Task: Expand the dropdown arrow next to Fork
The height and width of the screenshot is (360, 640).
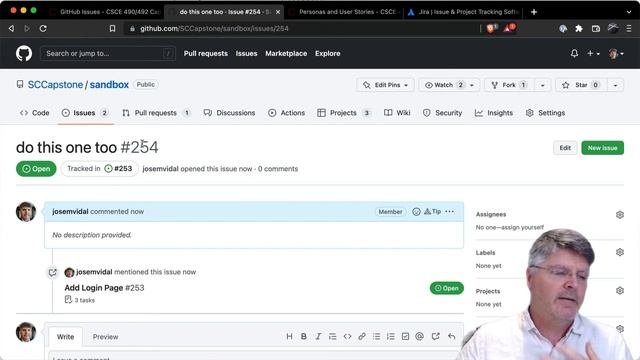Action: [542, 85]
